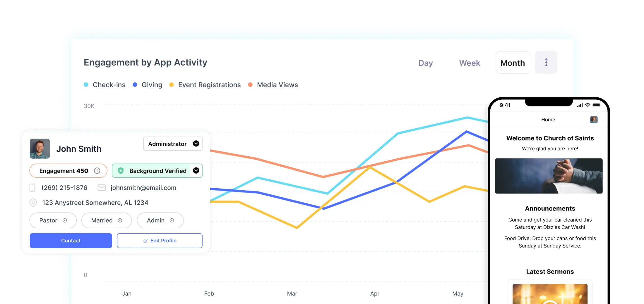Expand the Background Verified dropdown arrow
Image resolution: width=644 pixels, height=304 pixels.
[196, 171]
